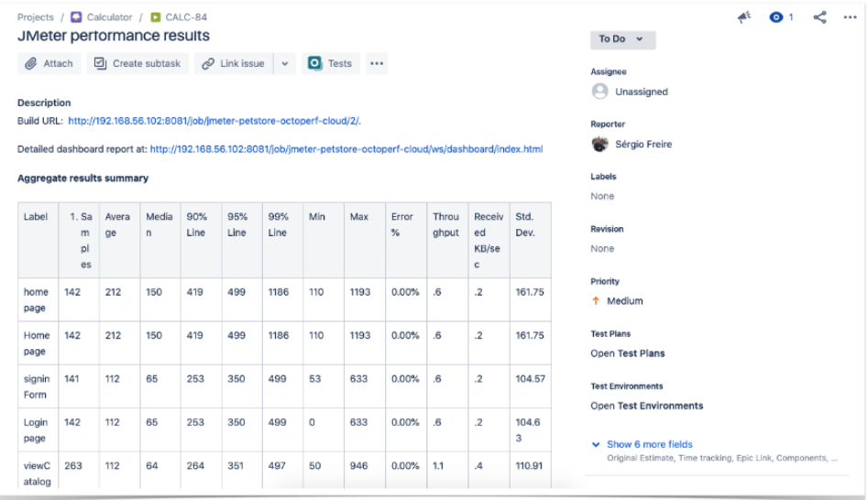Click the Medium priority arrow icon

click(x=596, y=301)
